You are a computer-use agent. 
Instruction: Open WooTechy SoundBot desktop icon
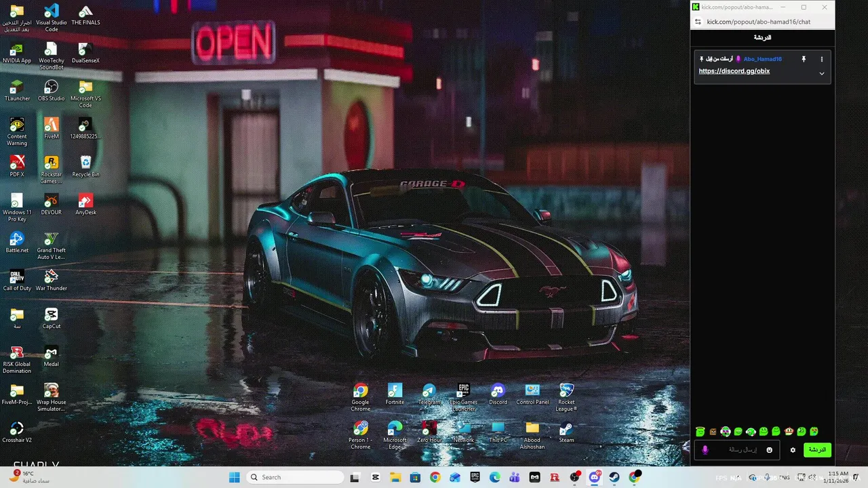(x=52, y=56)
